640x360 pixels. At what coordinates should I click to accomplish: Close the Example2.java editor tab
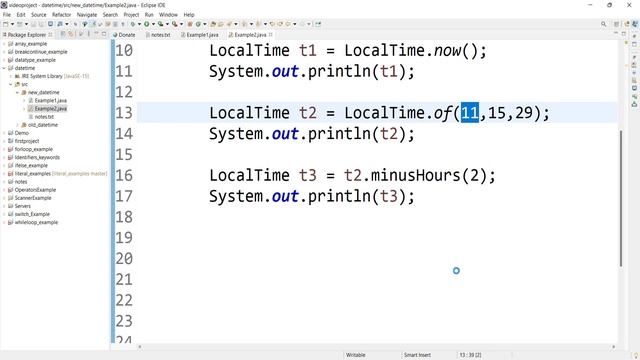(x=271, y=35)
